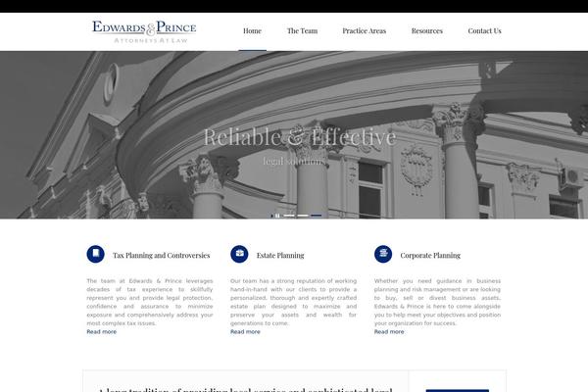
Task: Open the Estate Planning heading
Action: point(280,255)
